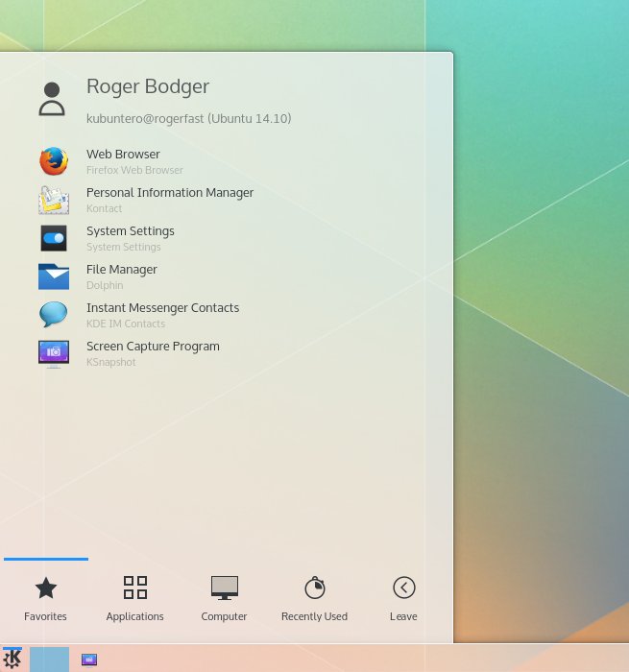Start KSnapshot from its purple monitor icon
The image size is (629, 672).
click(x=54, y=353)
